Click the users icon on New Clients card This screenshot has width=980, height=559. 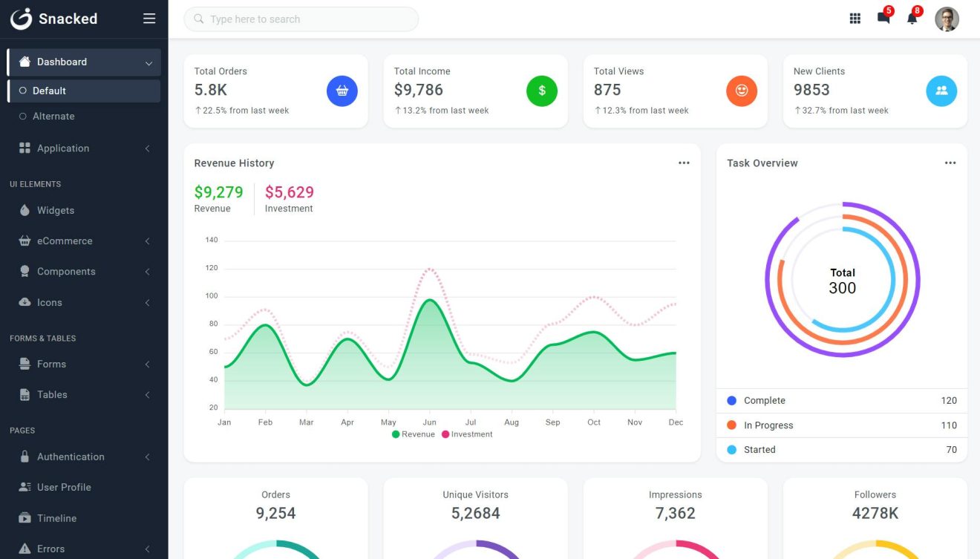click(x=941, y=90)
